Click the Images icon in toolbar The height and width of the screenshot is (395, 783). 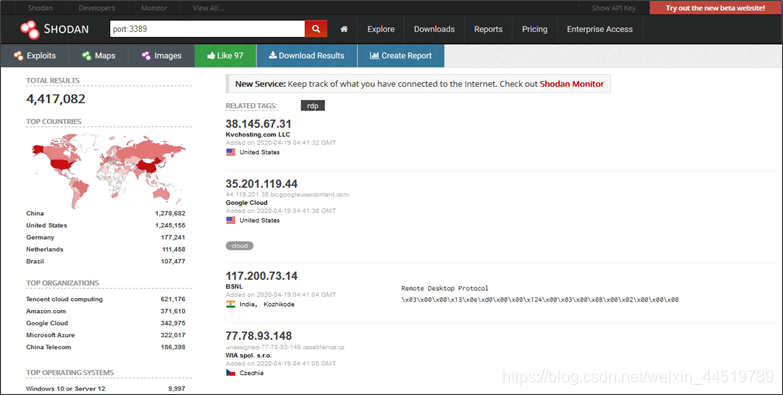point(146,56)
